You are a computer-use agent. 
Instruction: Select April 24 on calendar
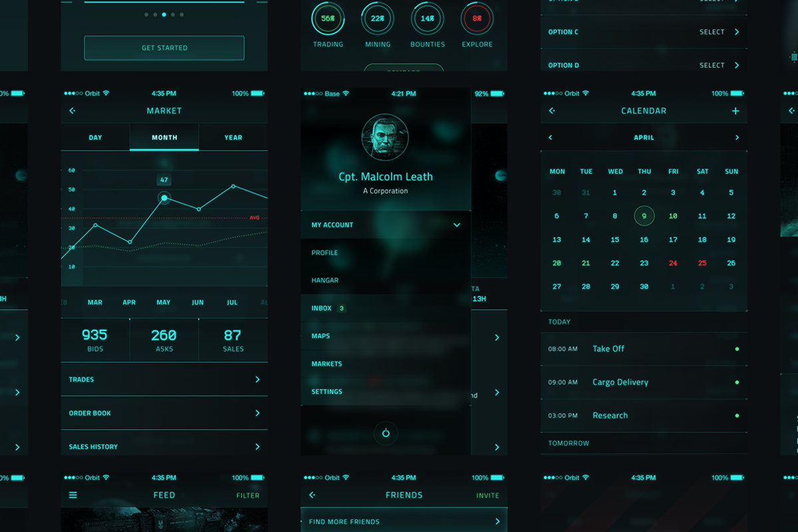tap(673, 263)
